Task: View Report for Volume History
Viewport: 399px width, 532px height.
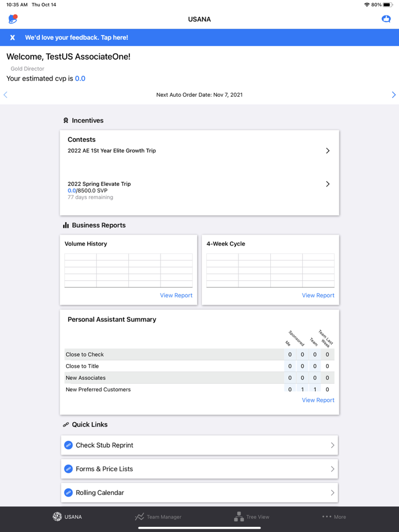Action: [176, 296]
